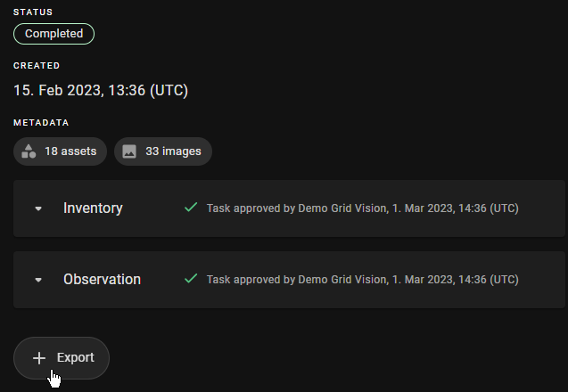The width and height of the screenshot is (568, 392).
Task: Expand the Inventory section arrow
Action: (38, 208)
